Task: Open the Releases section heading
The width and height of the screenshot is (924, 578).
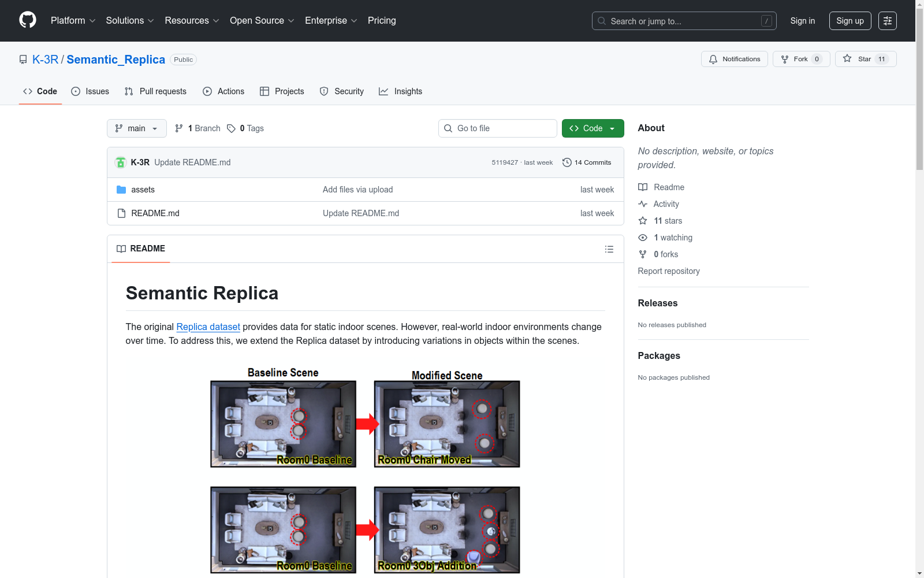Action: [658, 303]
